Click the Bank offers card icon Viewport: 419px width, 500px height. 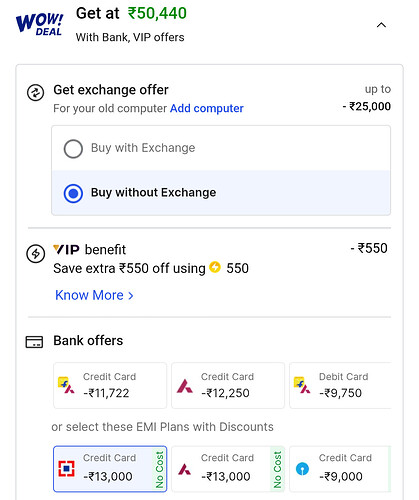coord(34,342)
